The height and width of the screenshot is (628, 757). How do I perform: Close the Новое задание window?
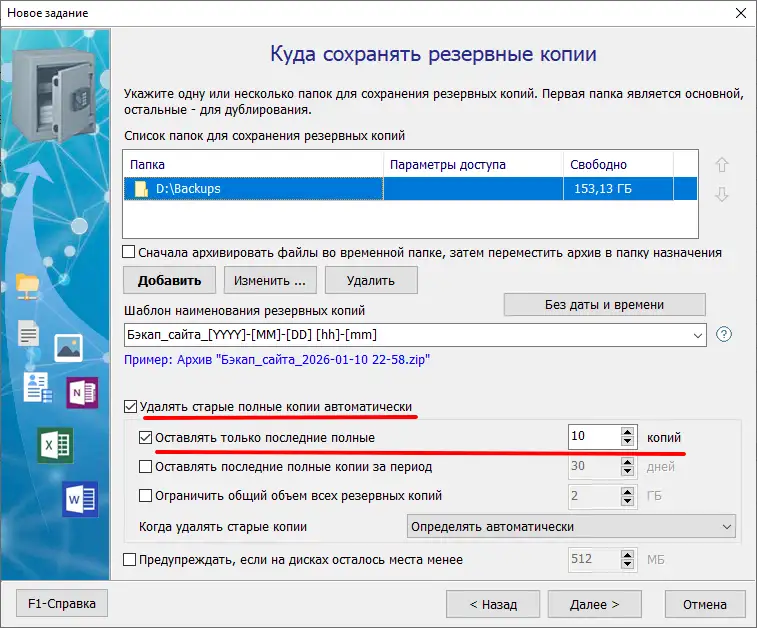pyautogui.click(x=741, y=13)
